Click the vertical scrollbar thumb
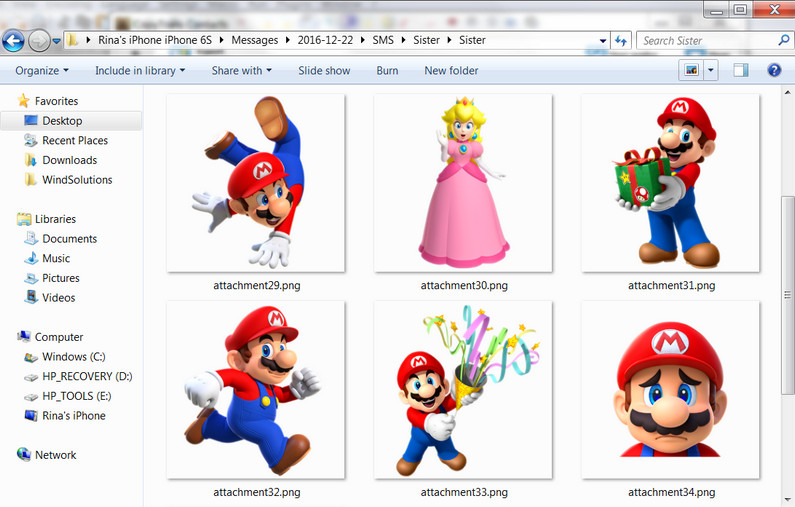 pos(787,295)
